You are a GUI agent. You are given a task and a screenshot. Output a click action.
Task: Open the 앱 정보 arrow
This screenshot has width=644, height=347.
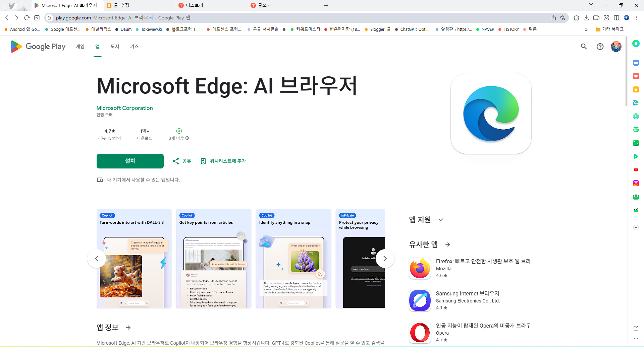(x=128, y=328)
